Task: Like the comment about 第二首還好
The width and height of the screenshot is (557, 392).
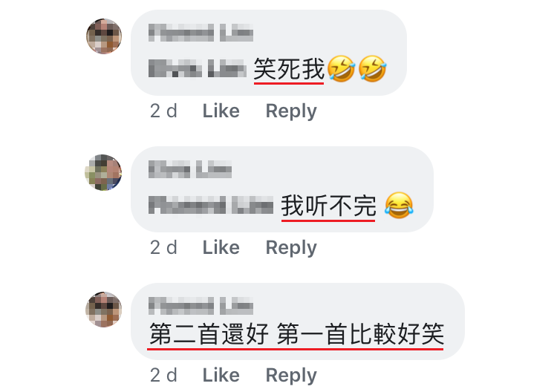Action: [221, 376]
